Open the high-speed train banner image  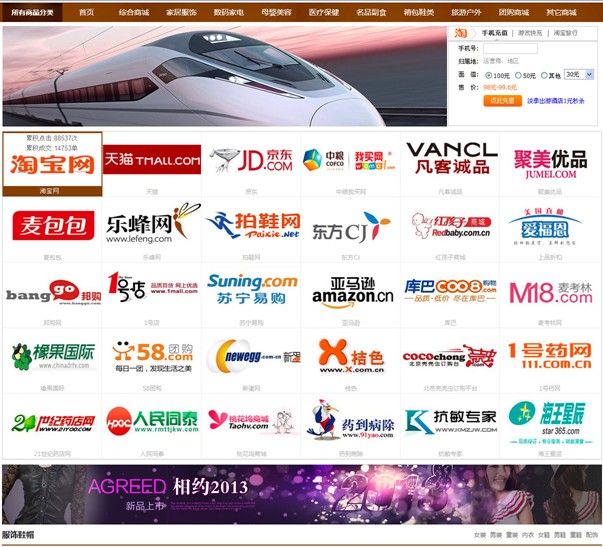(x=225, y=76)
